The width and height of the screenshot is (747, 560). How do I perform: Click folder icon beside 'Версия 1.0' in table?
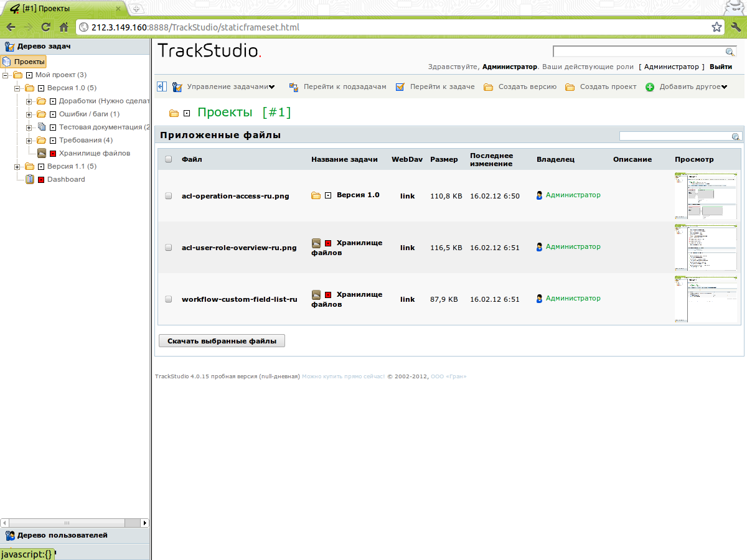tap(316, 195)
